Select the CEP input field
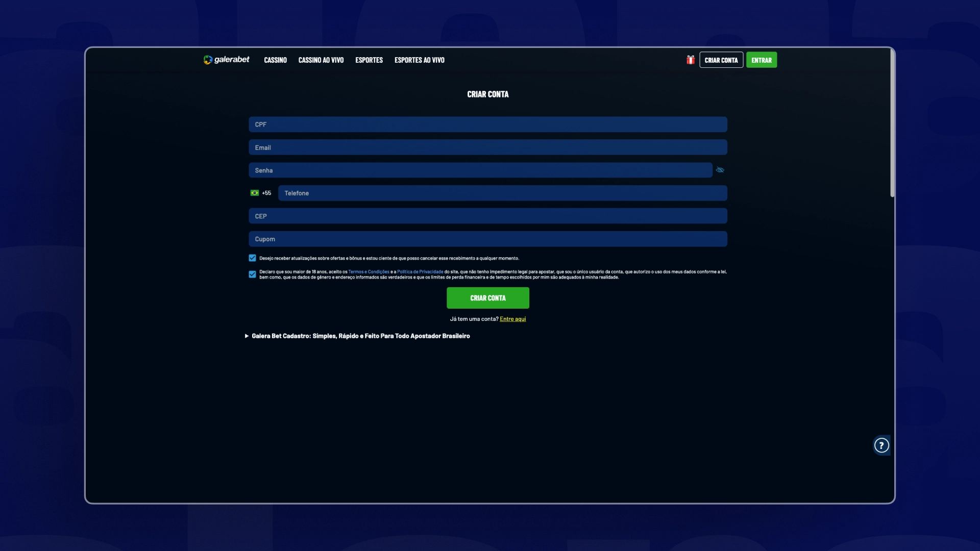The image size is (980, 551). tap(488, 216)
